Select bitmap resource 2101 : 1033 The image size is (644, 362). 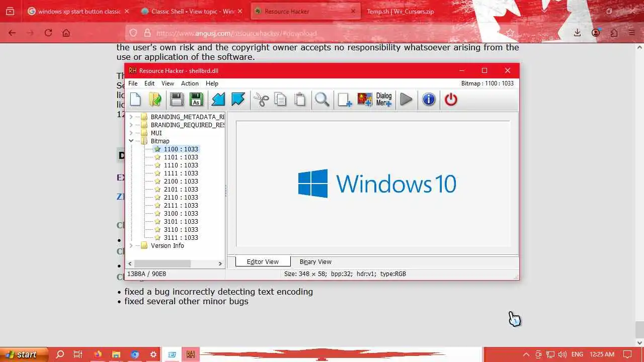coord(181,189)
